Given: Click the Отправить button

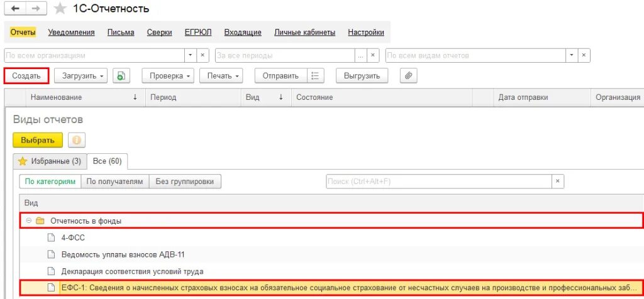Looking at the screenshot, I should (280, 75).
